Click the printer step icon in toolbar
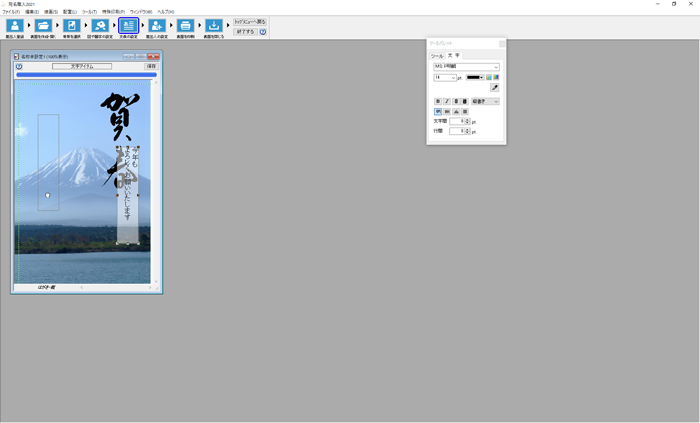 (185, 26)
